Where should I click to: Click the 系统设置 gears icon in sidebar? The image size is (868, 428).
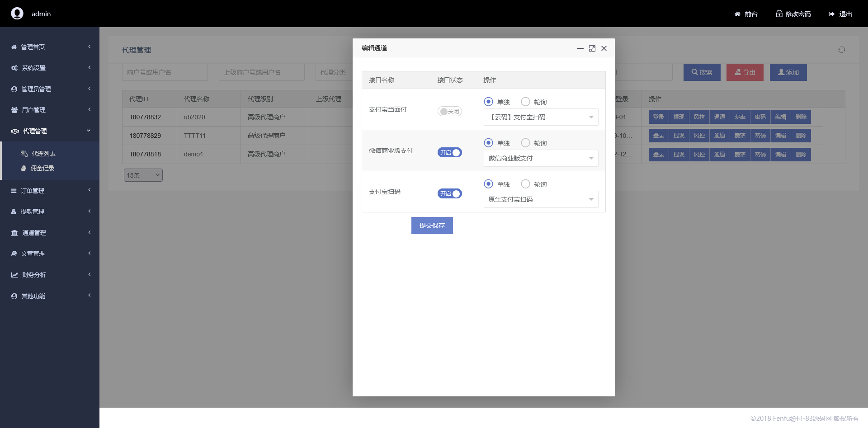point(14,68)
